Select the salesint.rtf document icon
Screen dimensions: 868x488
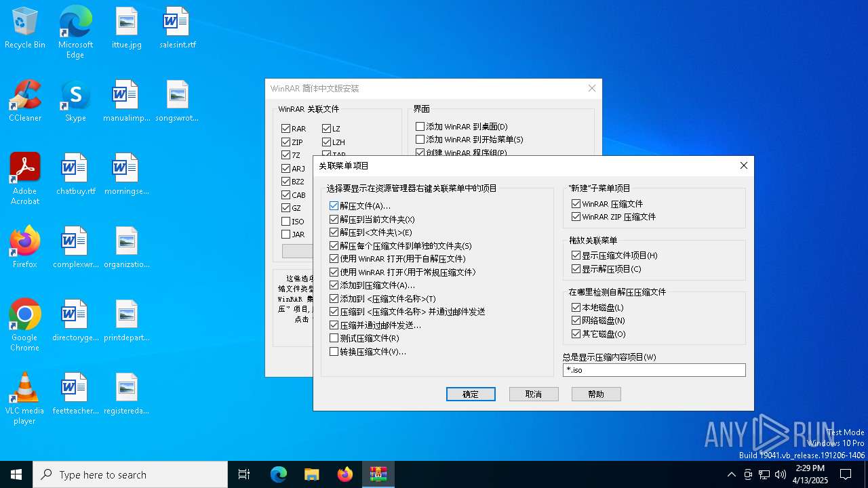point(178,28)
